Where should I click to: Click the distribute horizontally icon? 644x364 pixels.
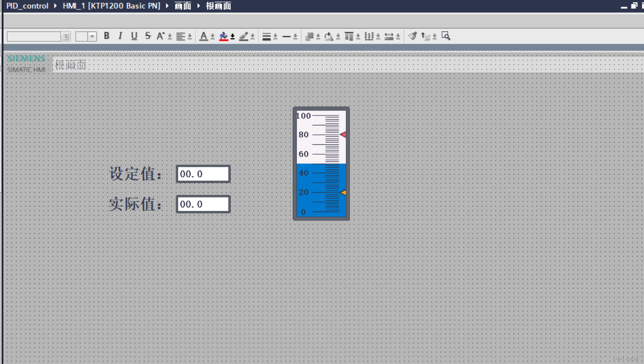[369, 36]
